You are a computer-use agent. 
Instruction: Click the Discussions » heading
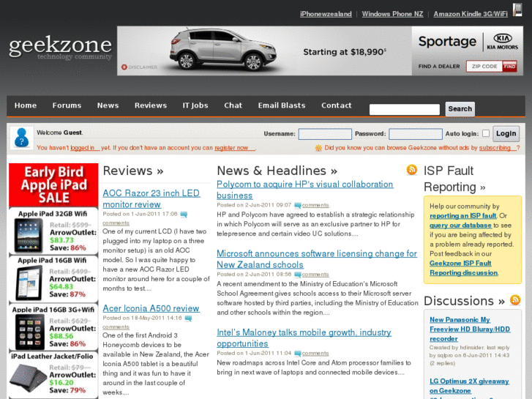coord(464,301)
